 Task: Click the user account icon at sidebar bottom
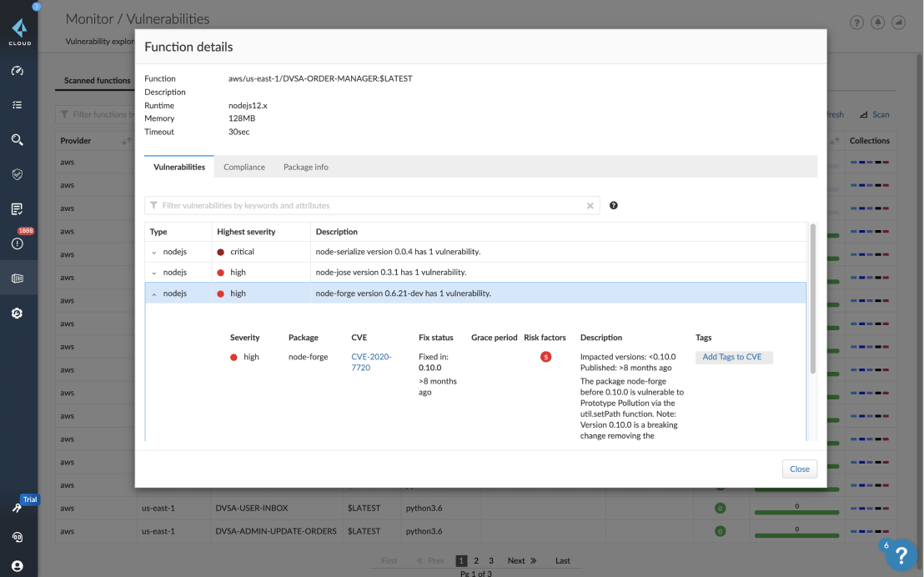point(18,565)
